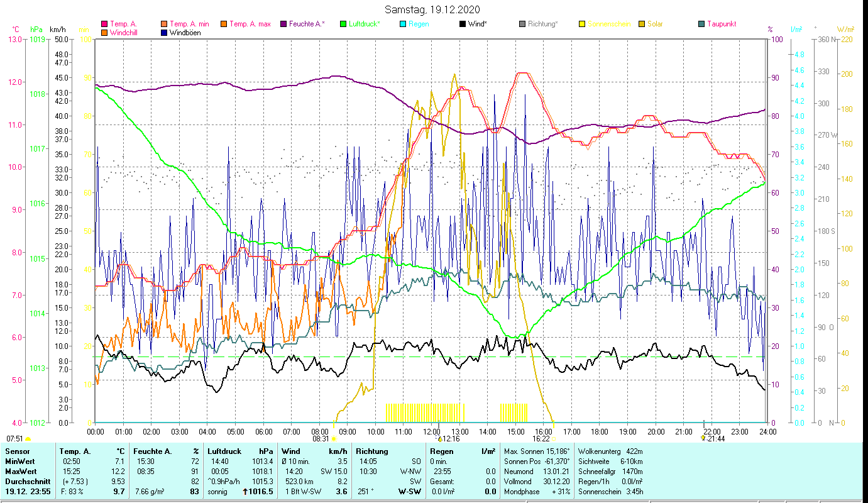868x503 pixels.
Task: Click the yellow Sonnenschein legend swatch
Action: (581, 25)
